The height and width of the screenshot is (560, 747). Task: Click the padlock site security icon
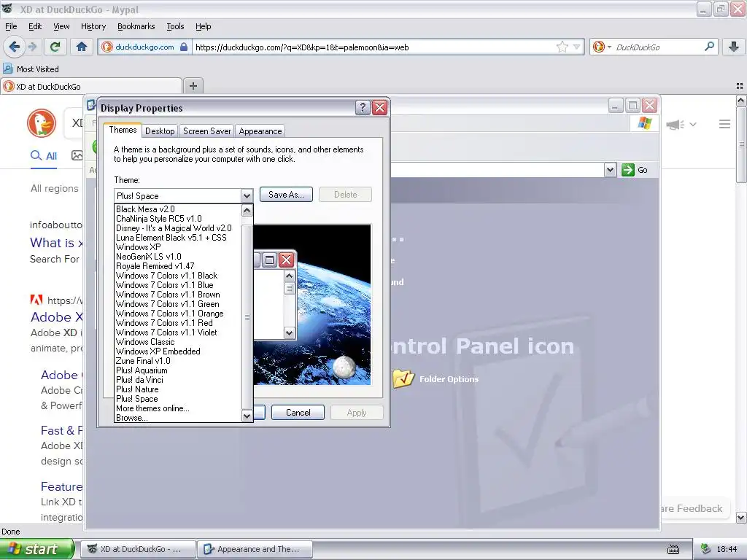(x=183, y=47)
